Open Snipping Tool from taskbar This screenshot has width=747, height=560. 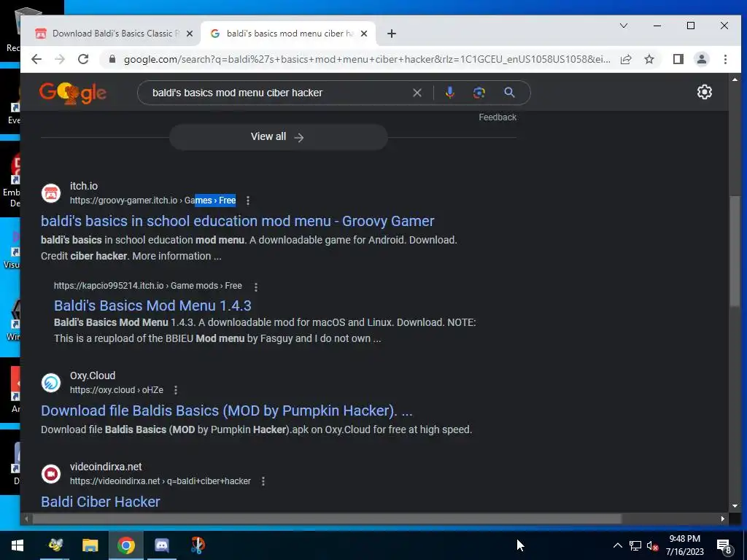[198, 545]
